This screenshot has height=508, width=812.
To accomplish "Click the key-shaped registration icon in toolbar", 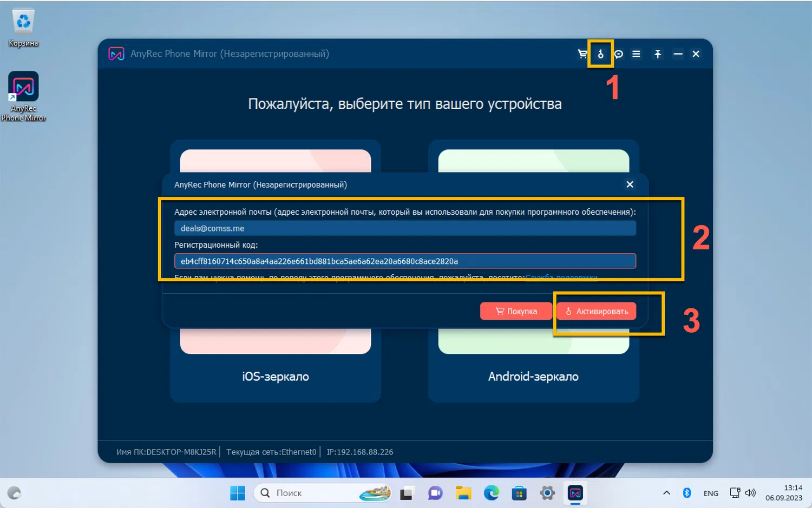I will (x=600, y=54).
